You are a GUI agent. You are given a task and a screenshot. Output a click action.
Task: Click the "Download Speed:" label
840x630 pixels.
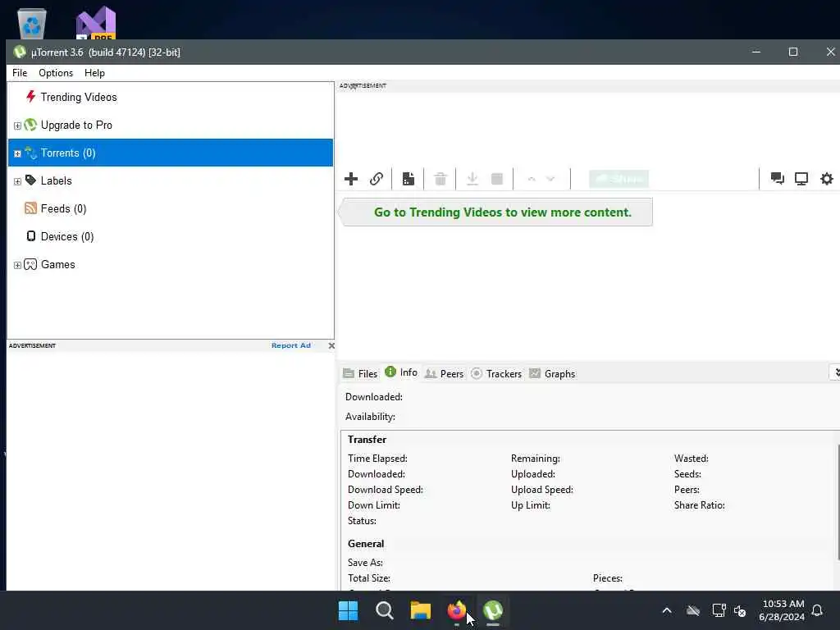386,490
